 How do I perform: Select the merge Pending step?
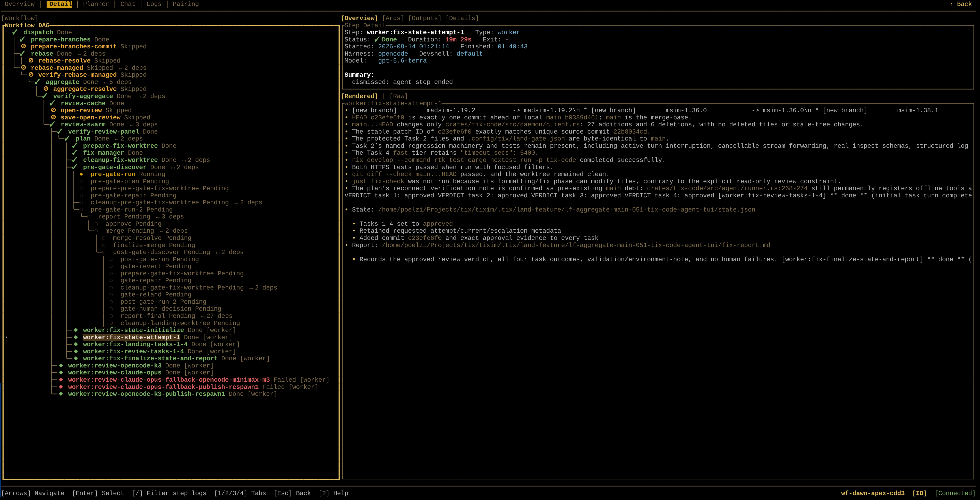pos(130,231)
